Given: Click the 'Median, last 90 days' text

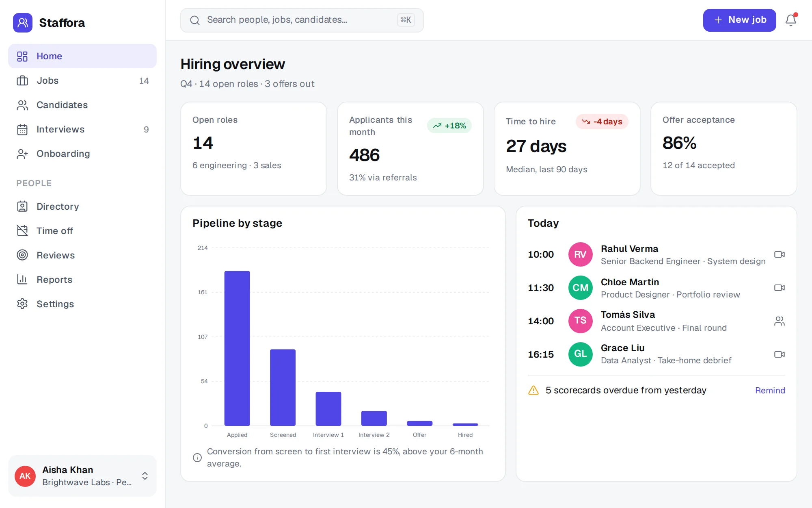Looking at the screenshot, I should pyautogui.click(x=546, y=169).
